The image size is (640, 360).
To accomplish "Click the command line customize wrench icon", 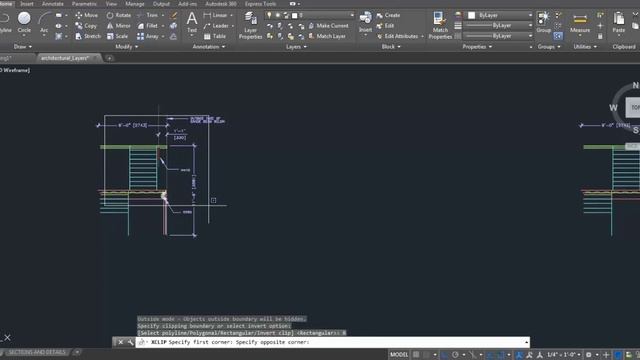I will (131, 342).
